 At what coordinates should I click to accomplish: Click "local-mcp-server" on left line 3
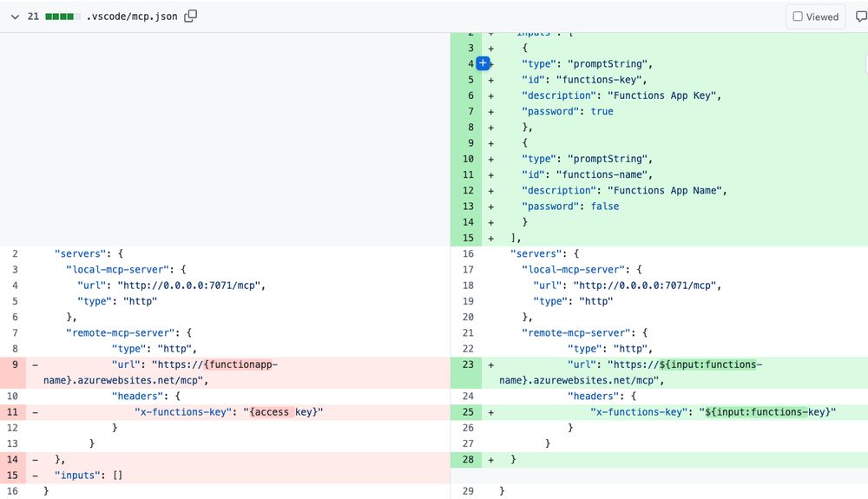point(117,270)
